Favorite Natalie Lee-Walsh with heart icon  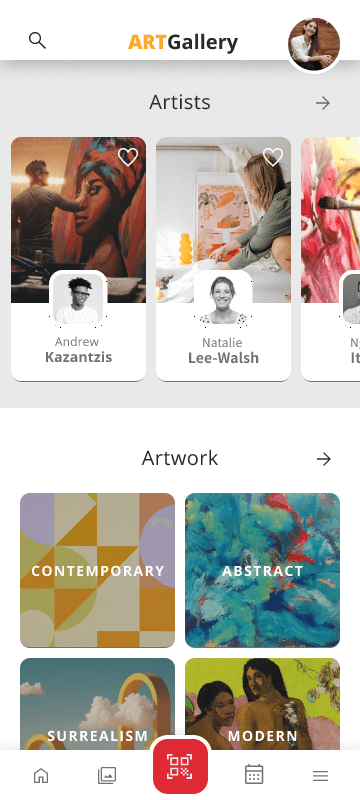273,157
